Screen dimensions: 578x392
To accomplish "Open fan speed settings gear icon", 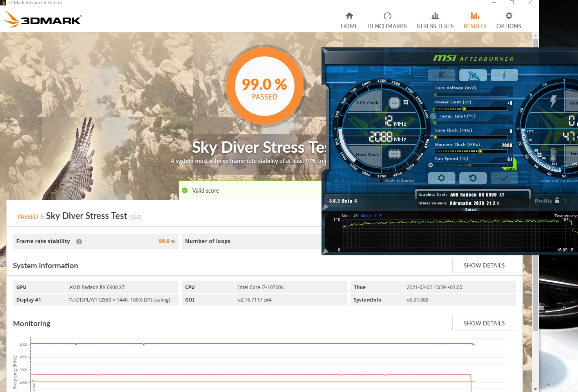I will (431, 165).
